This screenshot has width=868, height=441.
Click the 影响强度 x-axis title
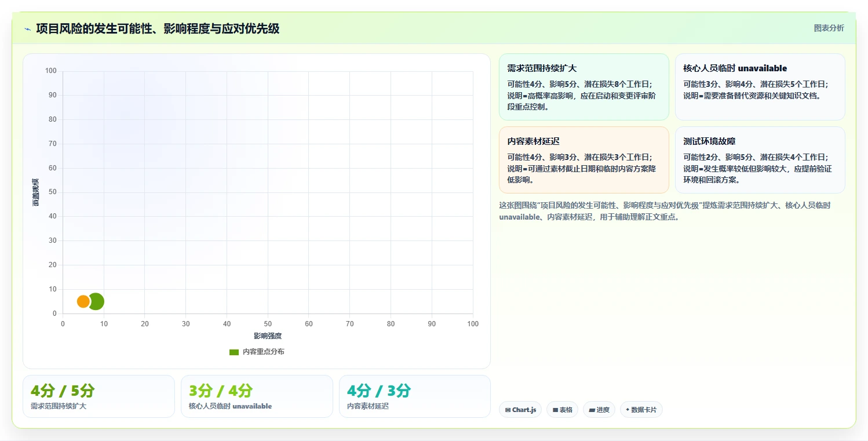(x=268, y=336)
